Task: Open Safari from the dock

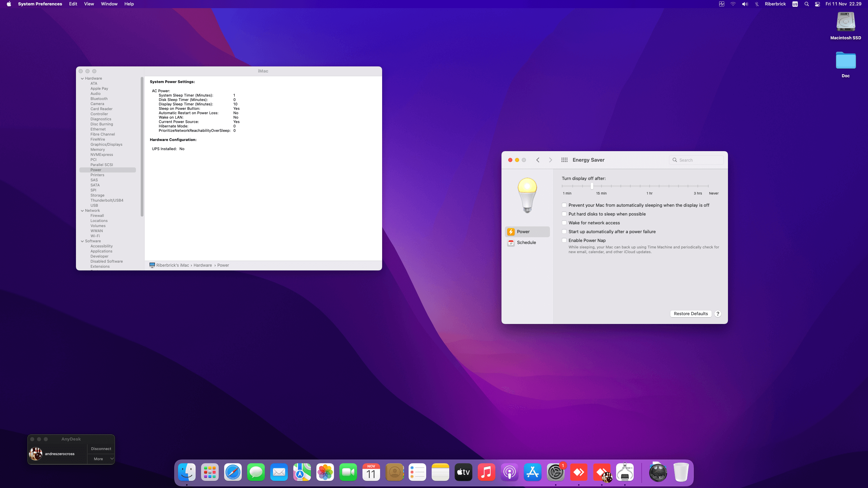Action: (x=233, y=472)
